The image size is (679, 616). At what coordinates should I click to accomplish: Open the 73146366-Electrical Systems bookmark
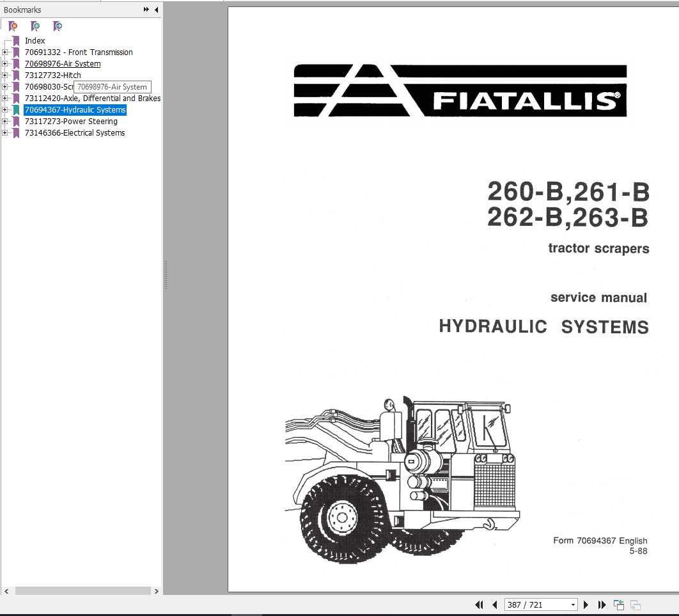pyautogui.click(x=75, y=133)
